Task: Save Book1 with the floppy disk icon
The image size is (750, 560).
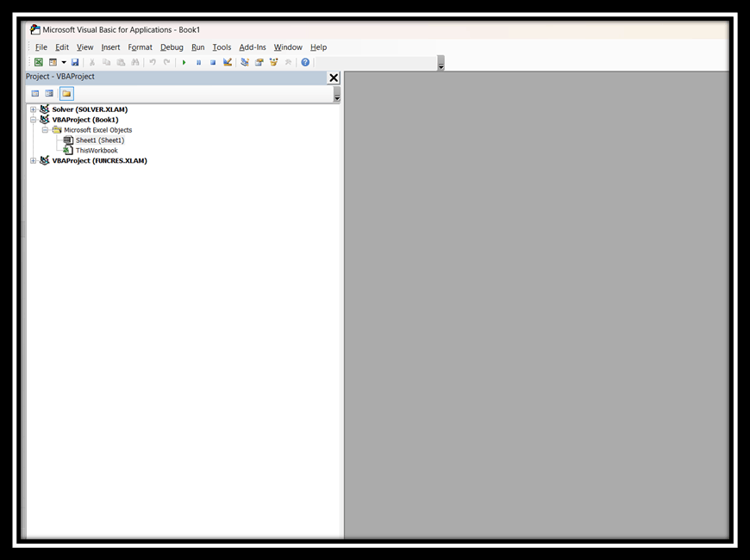Action: pyautogui.click(x=75, y=62)
